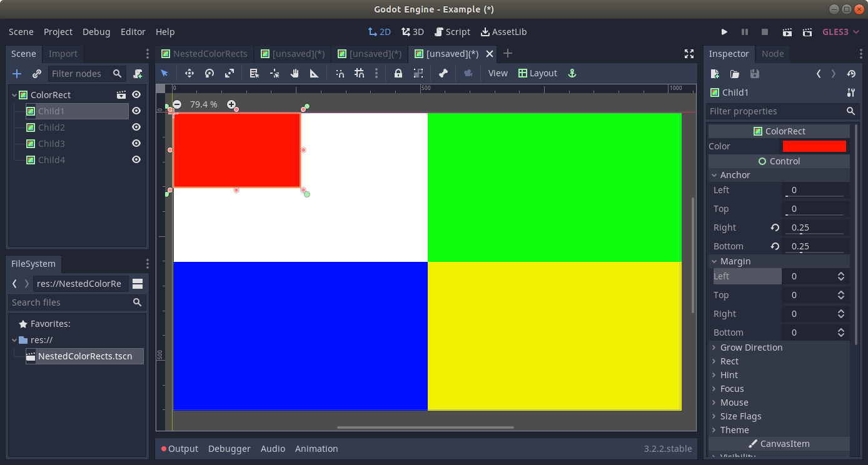
Task: Select the Rotate Mode tool
Action: point(209,73)
